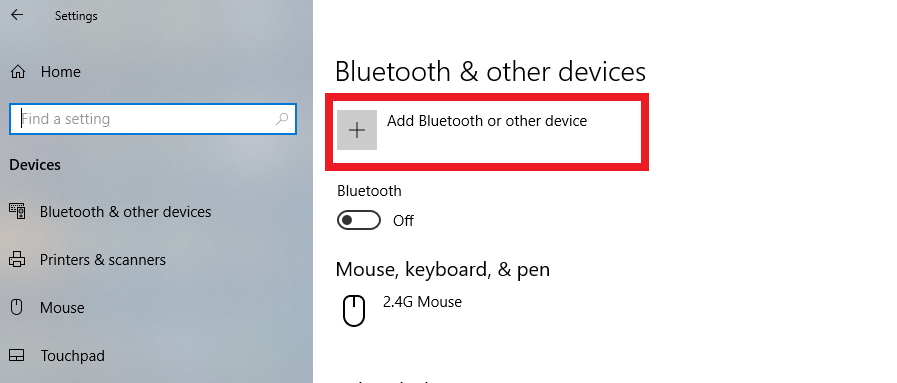Viewport: 897px width, 383px height.
Task: Turn on the Bluetooth toggle switch
Action: tap(359, 220)
